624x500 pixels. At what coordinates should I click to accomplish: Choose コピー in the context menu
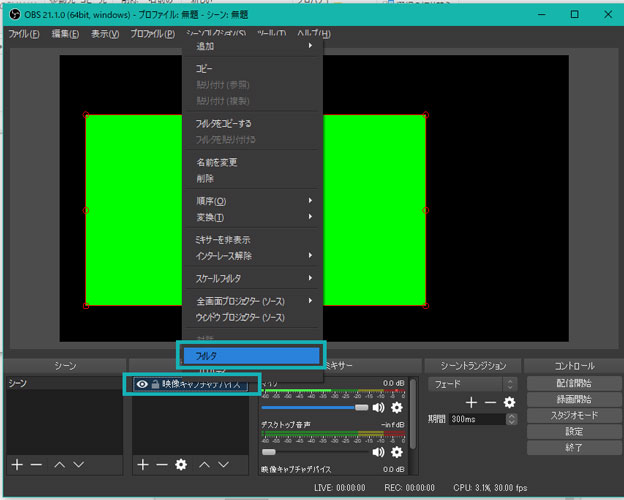[252, 69]
